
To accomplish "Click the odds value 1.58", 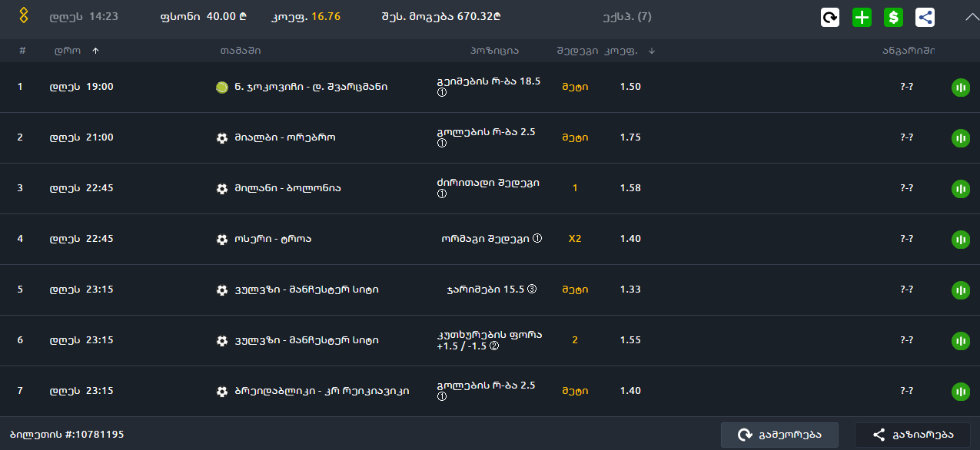I will click(x=630, y=188).
